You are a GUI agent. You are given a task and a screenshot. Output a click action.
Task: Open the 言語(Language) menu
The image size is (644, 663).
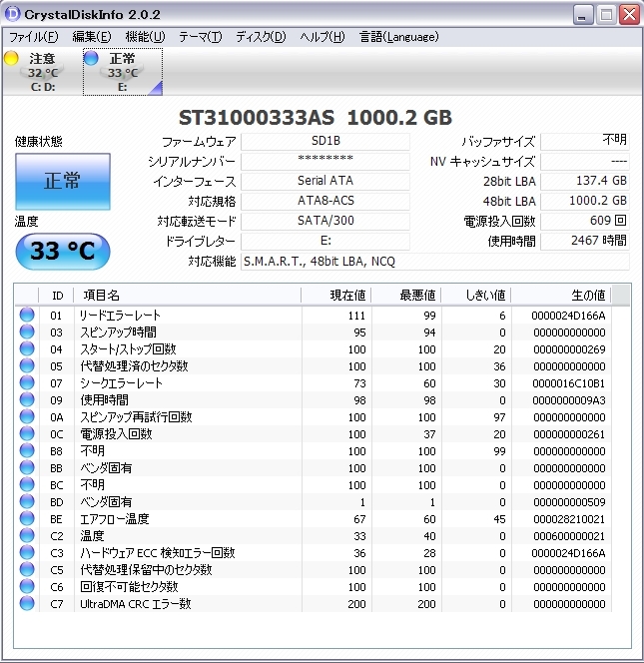click(x=398, y=37)
